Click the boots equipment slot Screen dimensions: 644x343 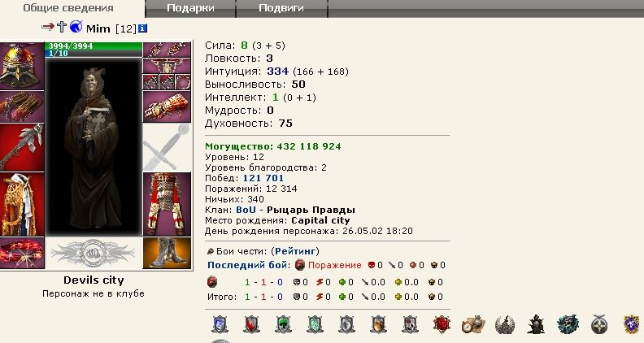pyautogui.click(x=167, y=254)
